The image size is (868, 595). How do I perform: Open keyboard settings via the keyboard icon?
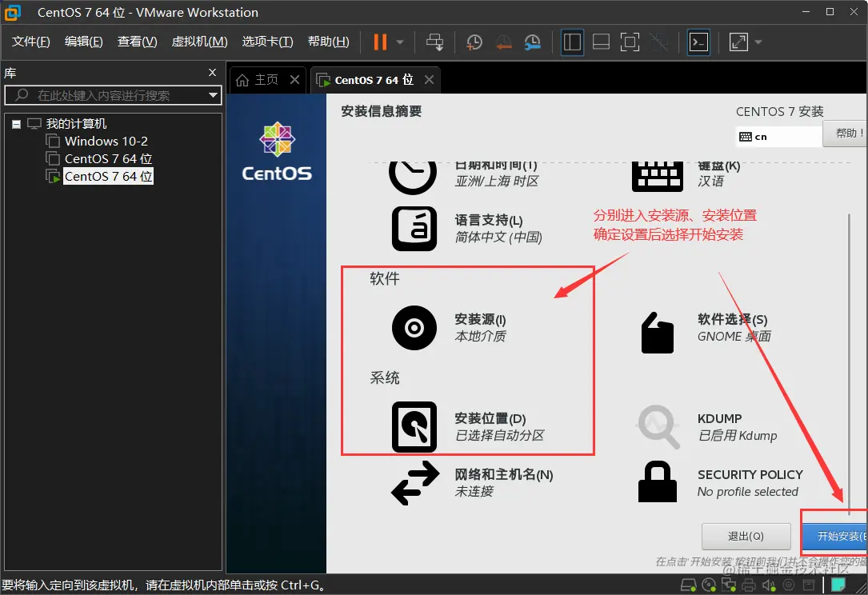point(658,175)
